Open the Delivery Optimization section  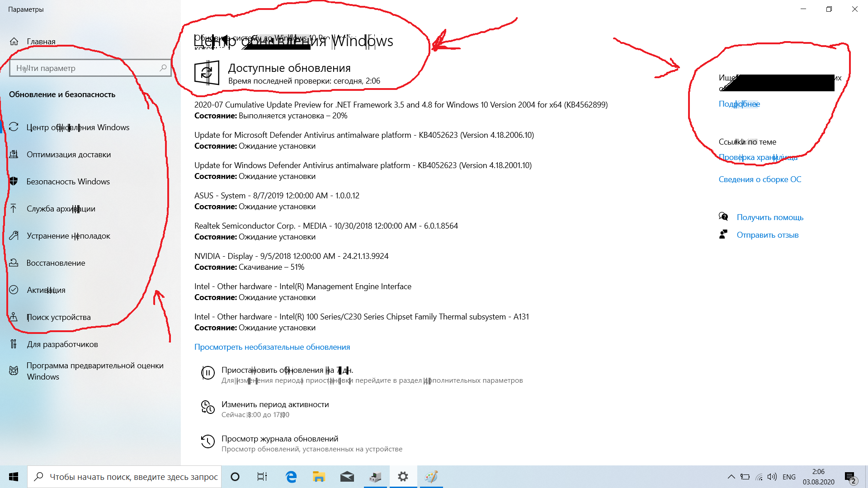68,155
